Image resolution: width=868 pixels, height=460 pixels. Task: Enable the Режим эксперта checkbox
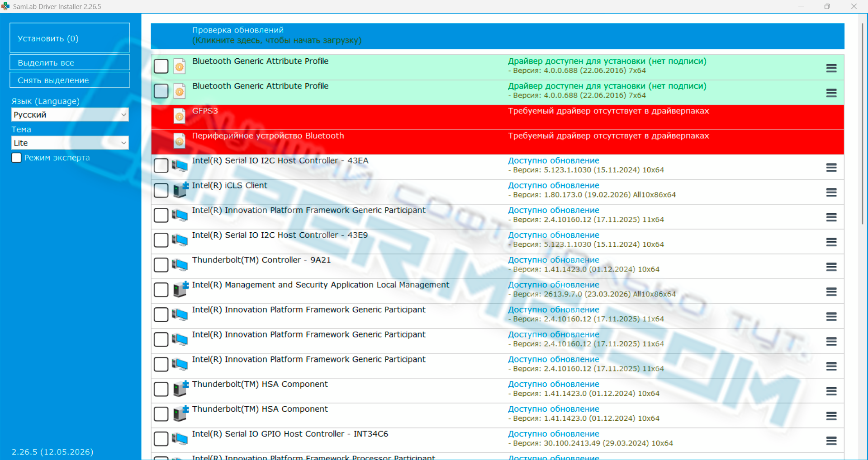(17, 158)
